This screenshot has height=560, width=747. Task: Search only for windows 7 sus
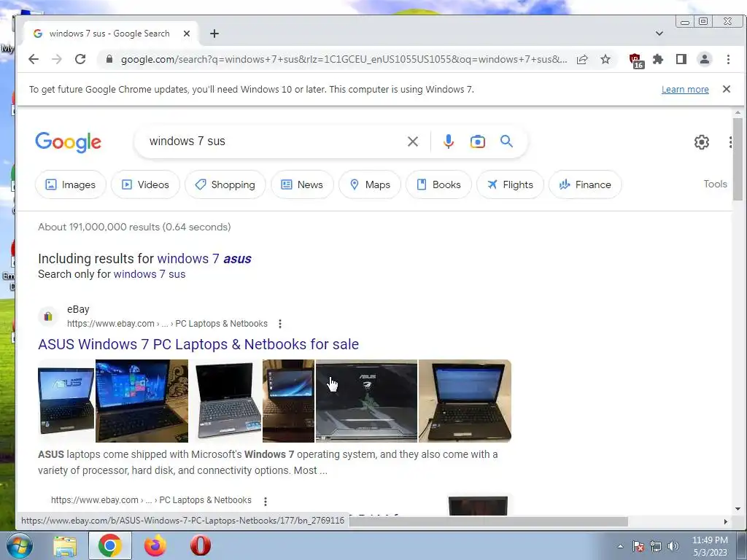pyautogui.click(x=150, y=274)
